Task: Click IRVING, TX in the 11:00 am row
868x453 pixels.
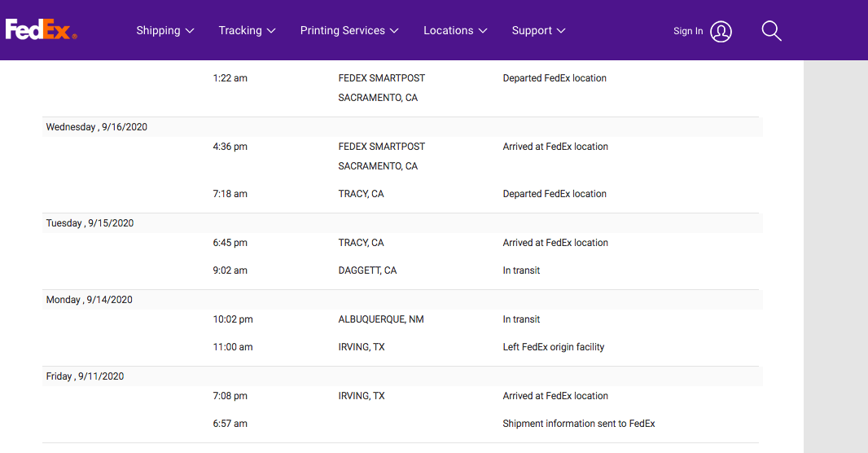Action: click(x=362, y=346)
